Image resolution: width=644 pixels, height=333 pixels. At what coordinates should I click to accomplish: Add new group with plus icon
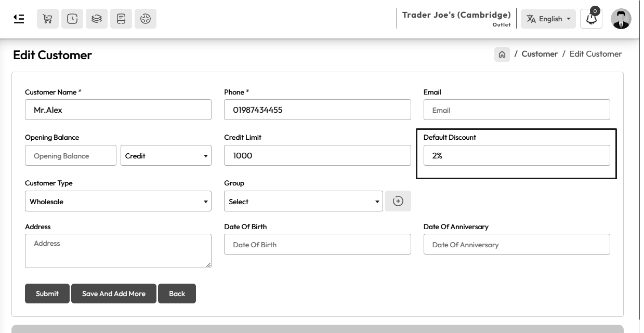pyautogui.click(x=398, y=201)
